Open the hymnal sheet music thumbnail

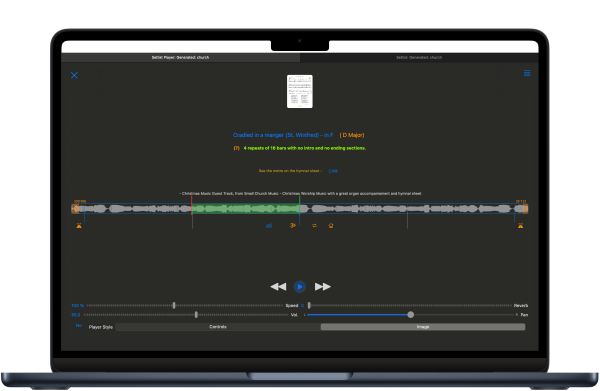coord(300,91)
